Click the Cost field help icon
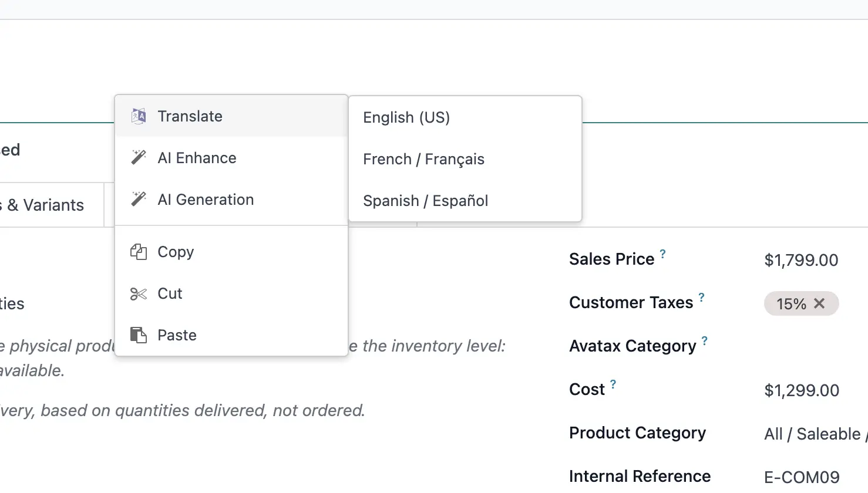 [614, 383]
